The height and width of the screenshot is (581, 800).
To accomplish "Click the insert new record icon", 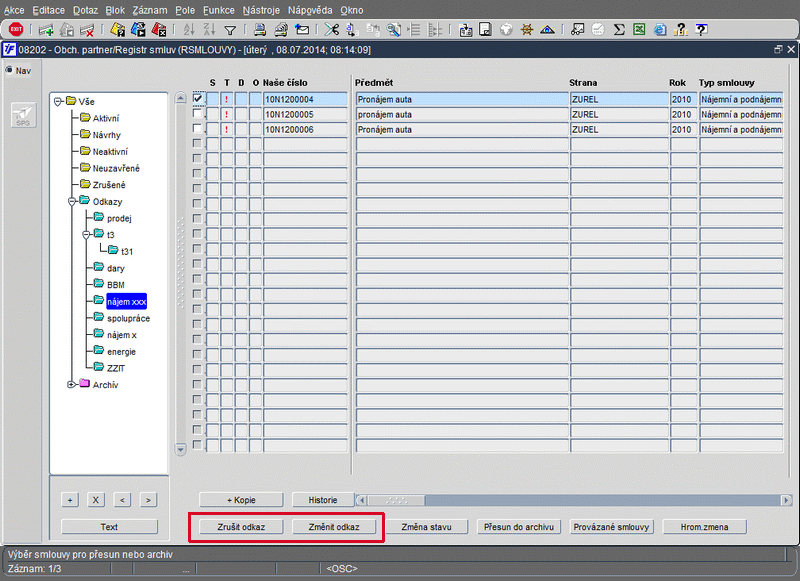I will 46,30.
